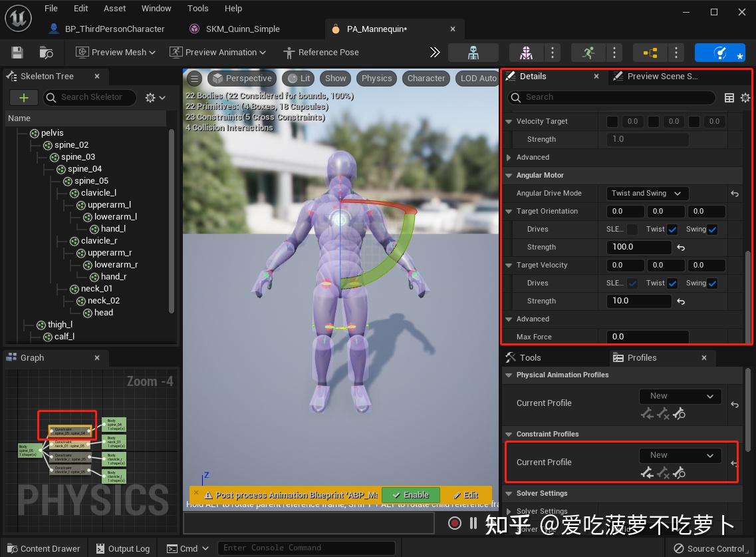Click the green add button in Skeleton Tree

(23, 97)
